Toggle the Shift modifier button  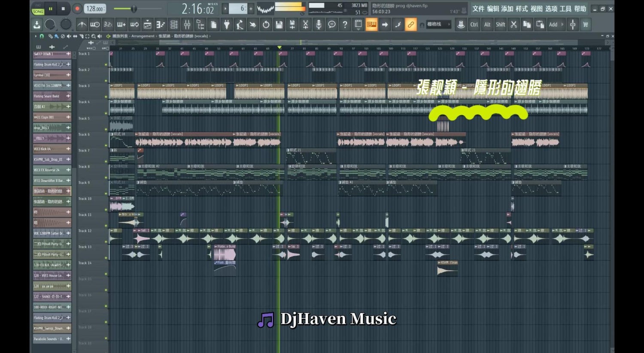[500, 24]
